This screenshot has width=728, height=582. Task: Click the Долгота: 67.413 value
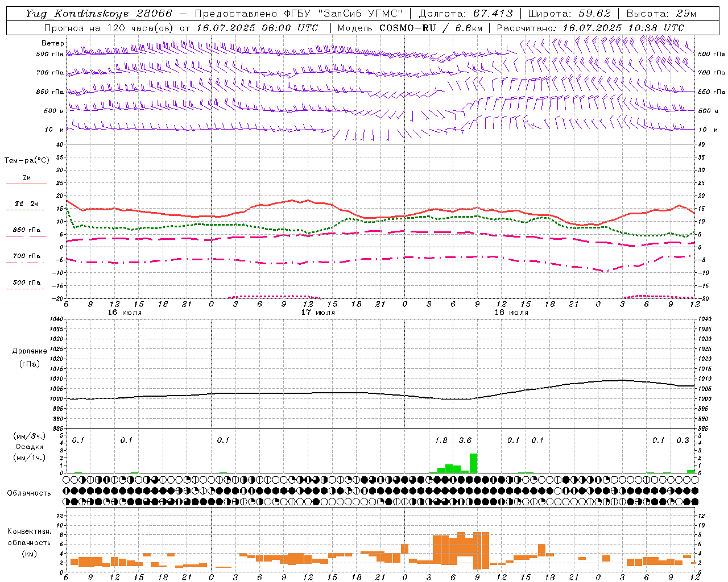[x=466, y=14]
